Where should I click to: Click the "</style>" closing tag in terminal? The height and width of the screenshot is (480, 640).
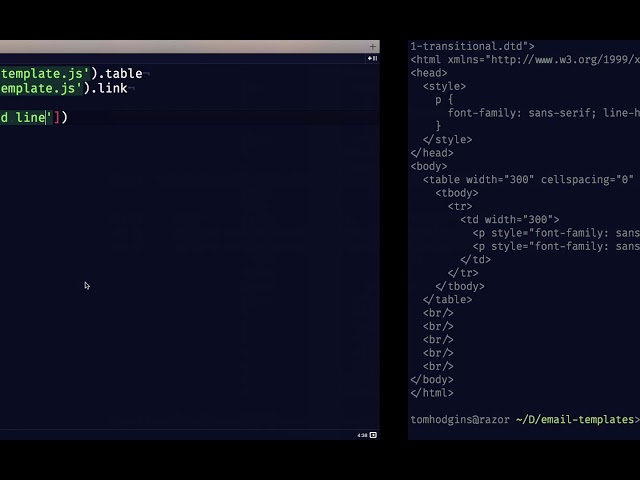pyautogui.click(x=447, y=140)
